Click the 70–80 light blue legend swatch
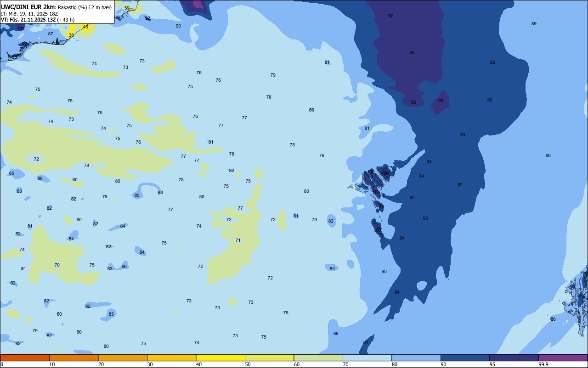The width and height of the screenshot is (588, 368). click(x=367, y=357)
